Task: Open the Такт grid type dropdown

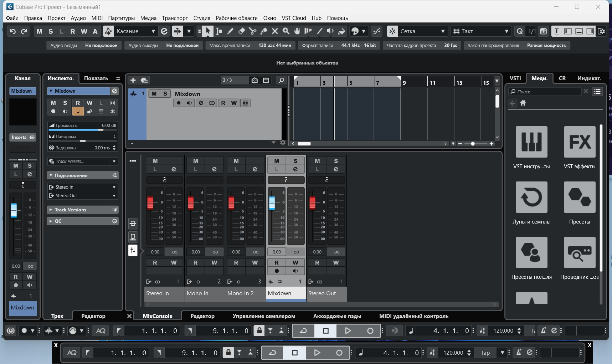Action: pyautogui.click(x=481, y=31)
